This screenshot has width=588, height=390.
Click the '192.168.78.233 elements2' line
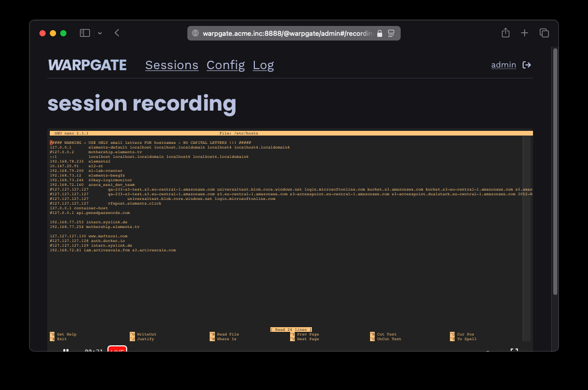tap(80, 162)
